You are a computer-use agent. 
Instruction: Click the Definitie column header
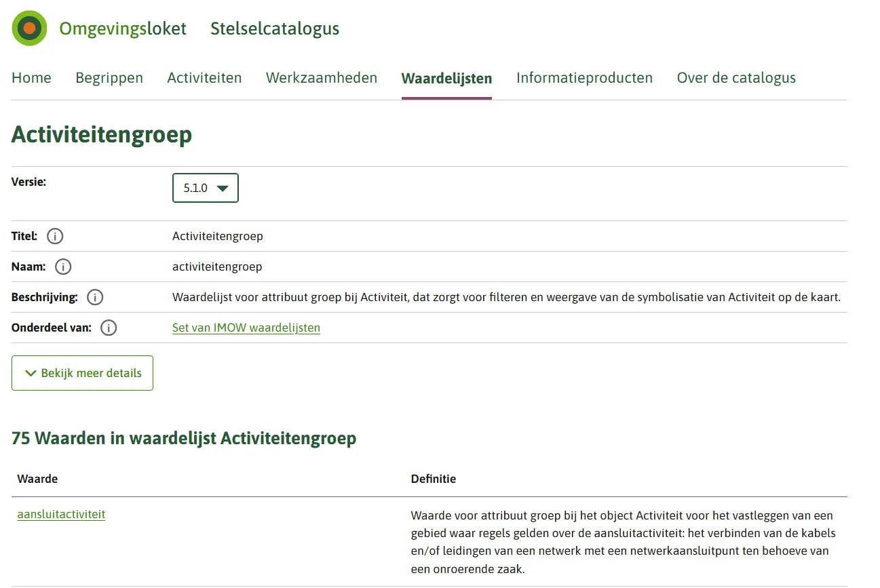(434, 479)
